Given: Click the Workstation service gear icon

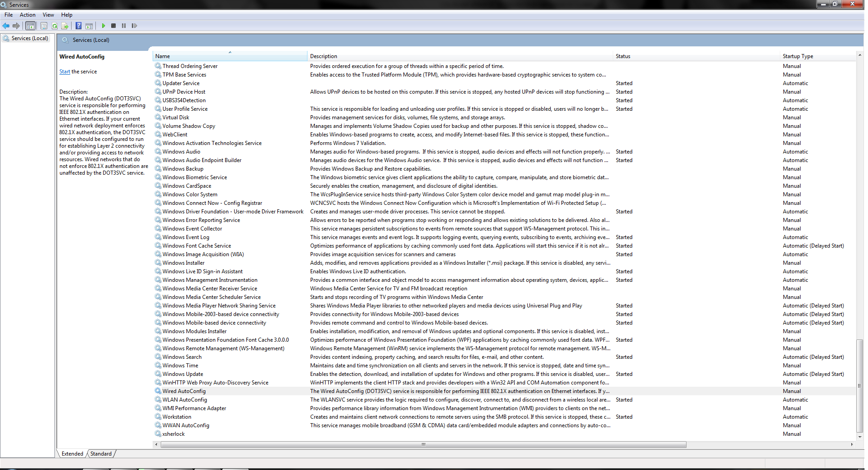Looking at the screenshot, I should pyautogui.click(x=158, y=416).
